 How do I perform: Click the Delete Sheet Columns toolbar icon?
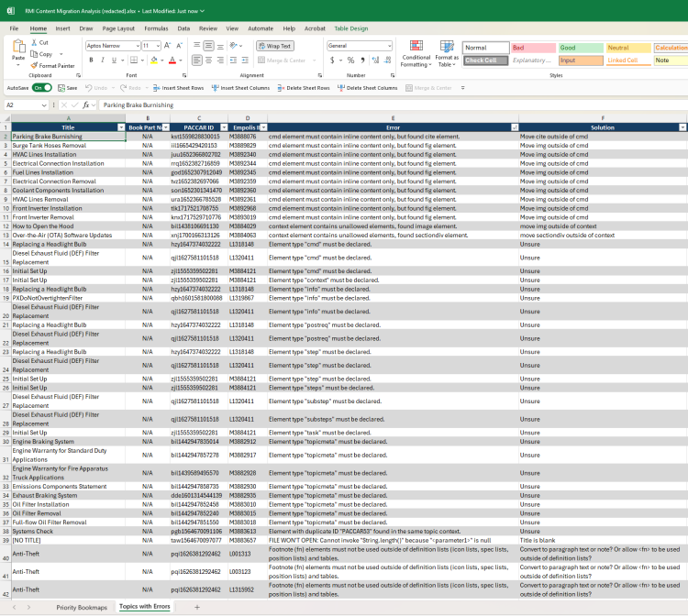pos(341,88)
